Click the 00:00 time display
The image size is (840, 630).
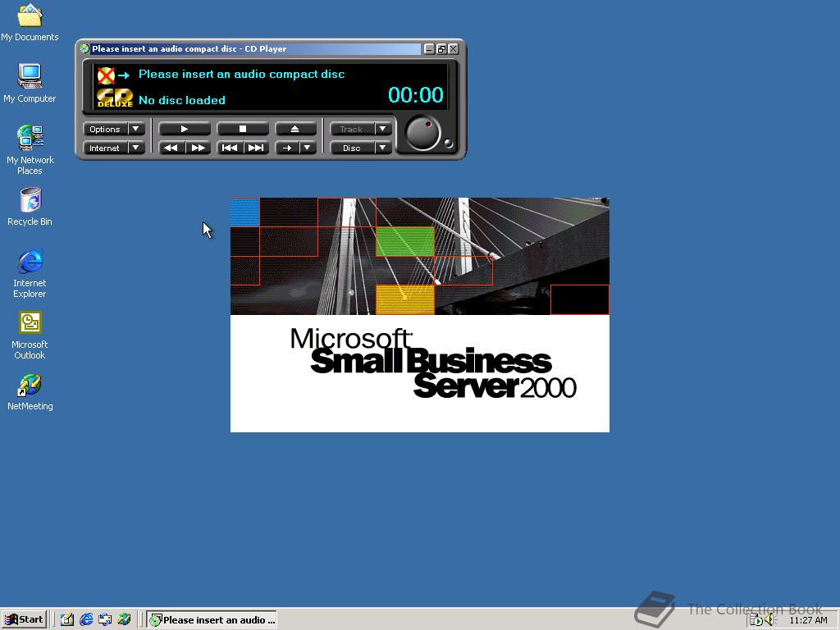[x=416, y=95]
